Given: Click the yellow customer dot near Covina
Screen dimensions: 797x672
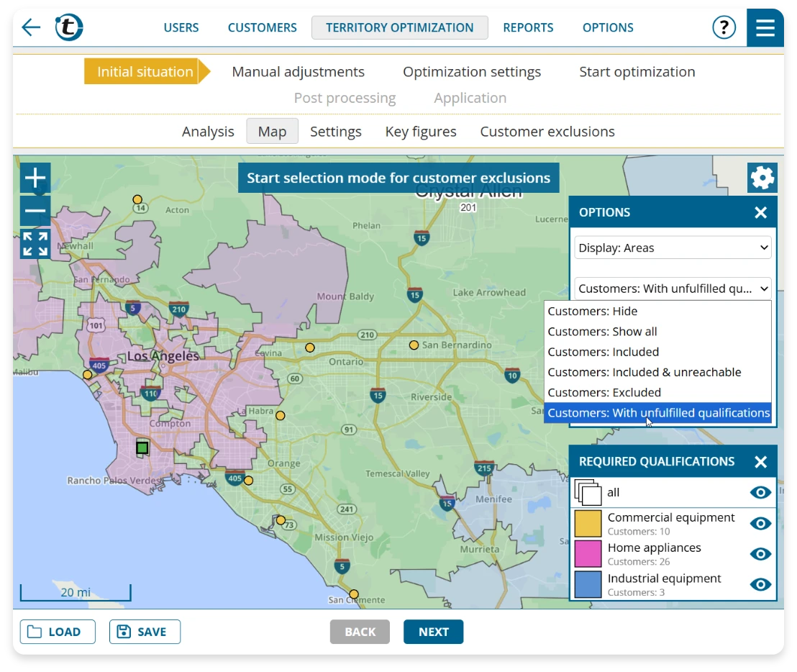Looking at the screenshot, I should 309,348.
